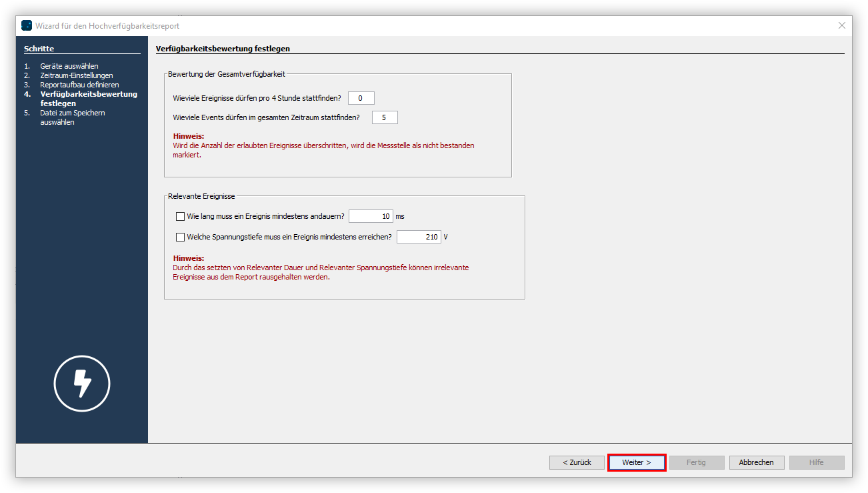
Task: Click the wizard icon in the title bar
Action: pyautogui.click(x=26, y=25)
